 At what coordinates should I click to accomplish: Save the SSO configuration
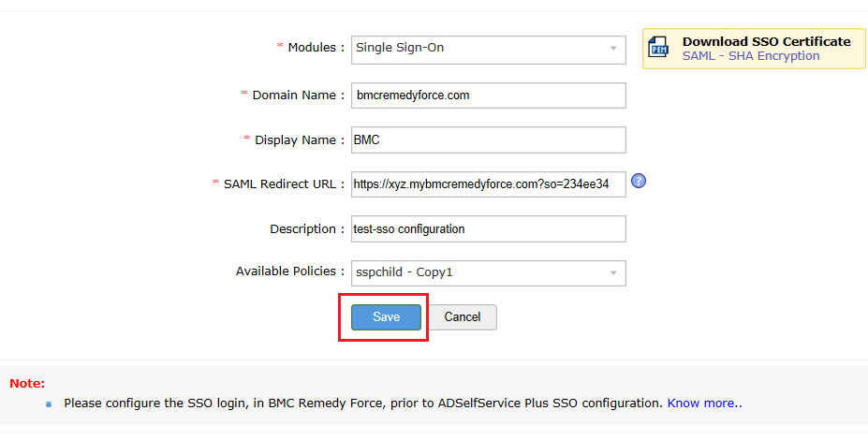(x=386, y=317)
